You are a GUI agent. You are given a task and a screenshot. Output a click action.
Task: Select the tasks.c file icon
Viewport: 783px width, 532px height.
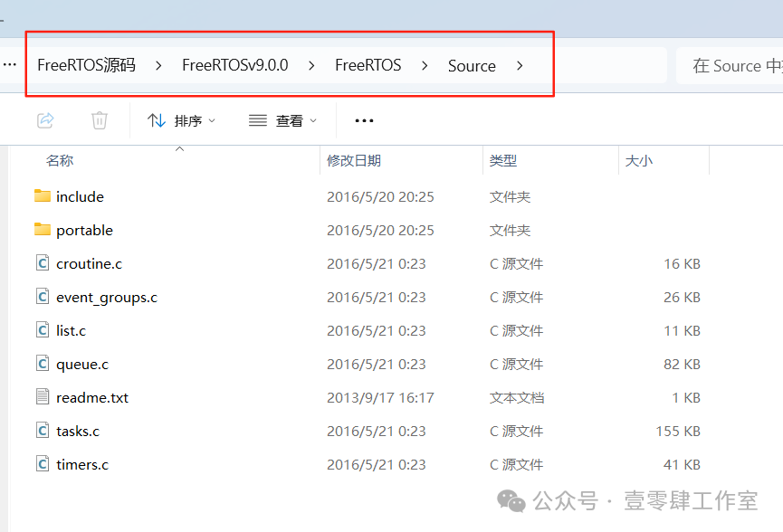tap(43, 430)
